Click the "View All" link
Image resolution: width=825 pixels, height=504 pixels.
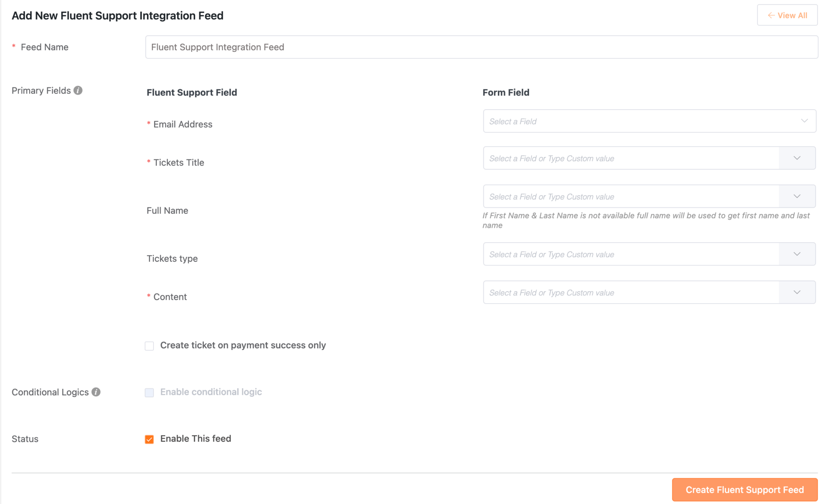[787, 15]
